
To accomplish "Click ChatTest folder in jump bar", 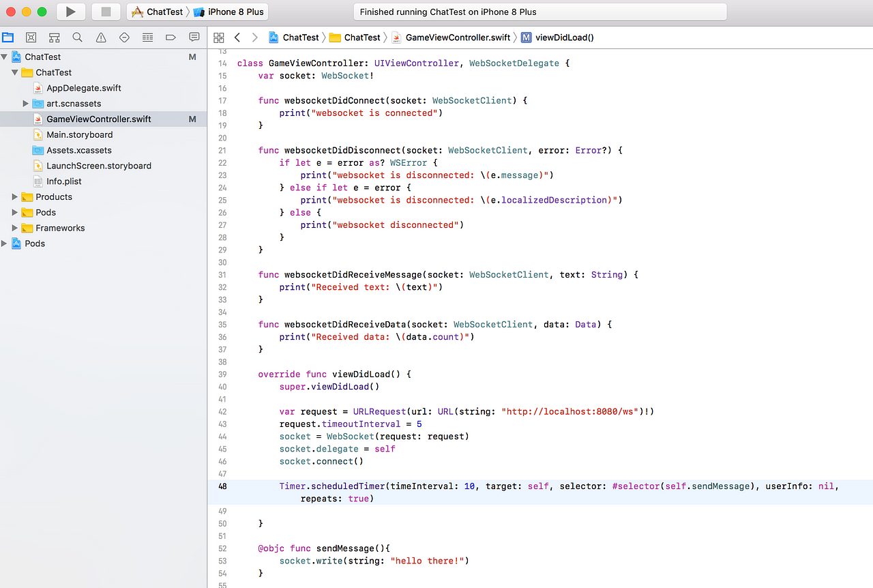I will click(x=355, y=38).
